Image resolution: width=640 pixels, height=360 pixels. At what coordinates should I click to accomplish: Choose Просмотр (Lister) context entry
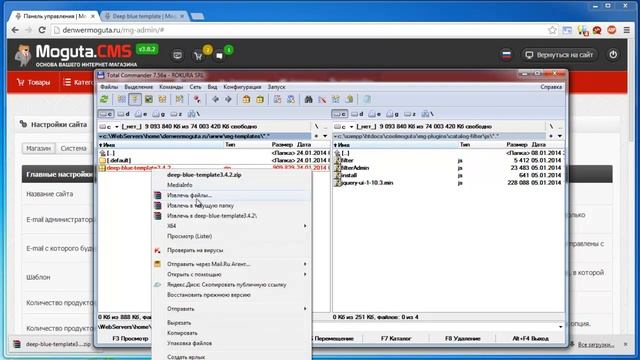point(231,236)
